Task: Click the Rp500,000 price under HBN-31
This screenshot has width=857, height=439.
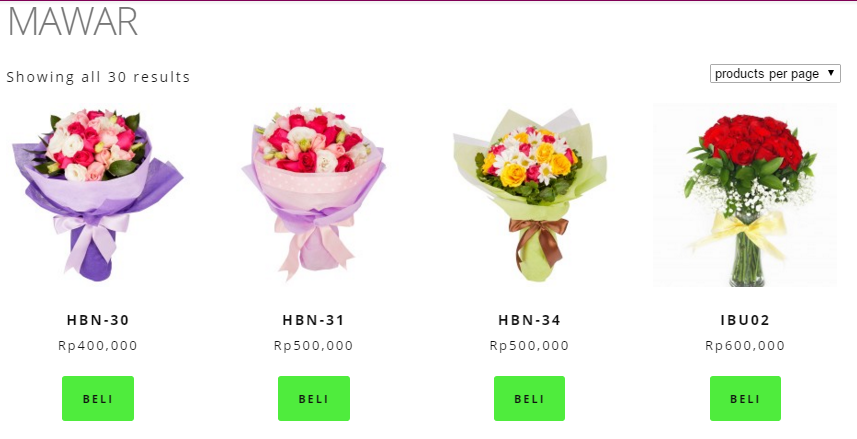Action: tap(314, 346)
